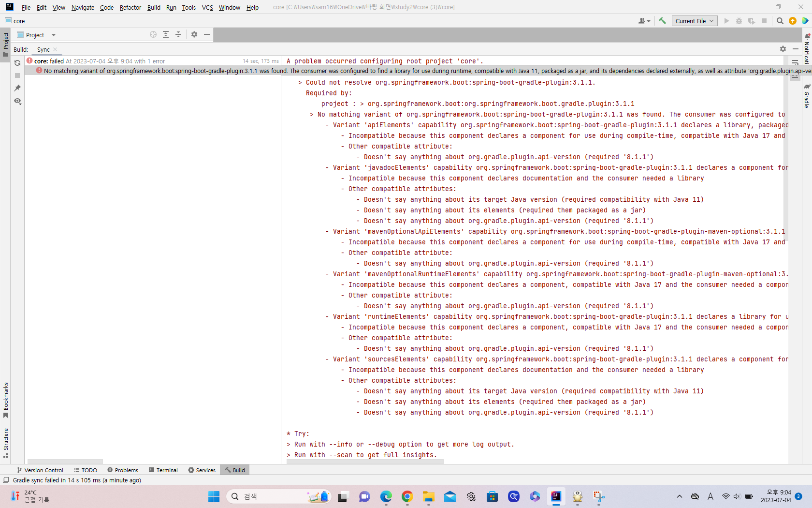
Task: Click the Build hammer icon in toolbar
Action: click(x=662, y=21)
